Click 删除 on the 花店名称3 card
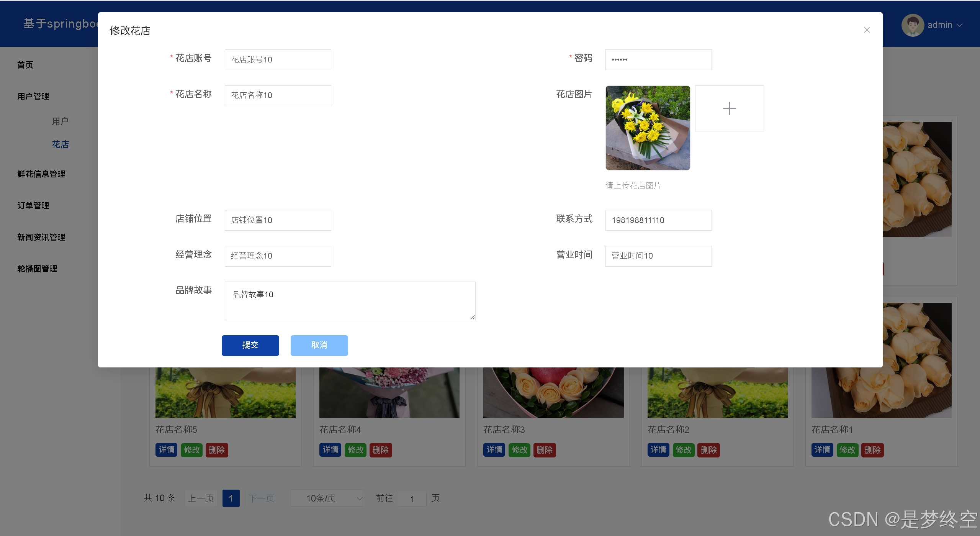The height and width of the screenshot is (536, 980). coord(544,450)
